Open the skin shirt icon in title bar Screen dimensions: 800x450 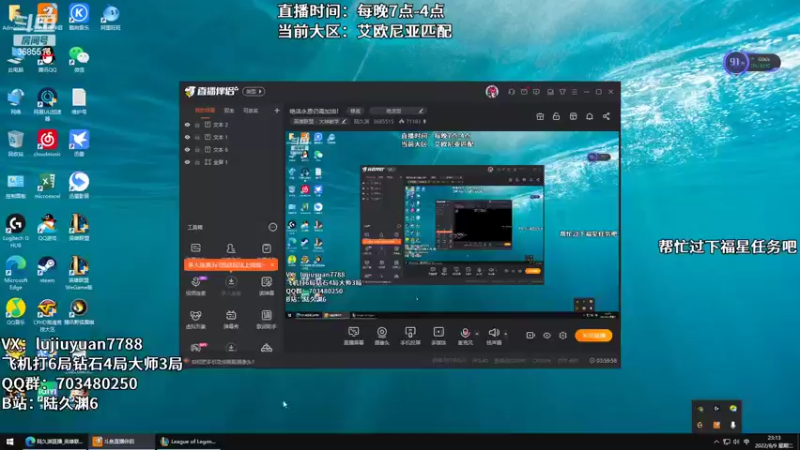562,92
